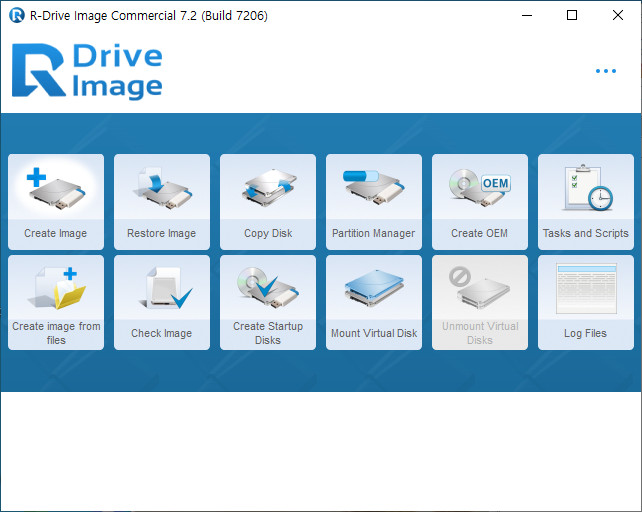Select Mount Virtual Disk tile
The image size is (642, 512).
(374, 302)
